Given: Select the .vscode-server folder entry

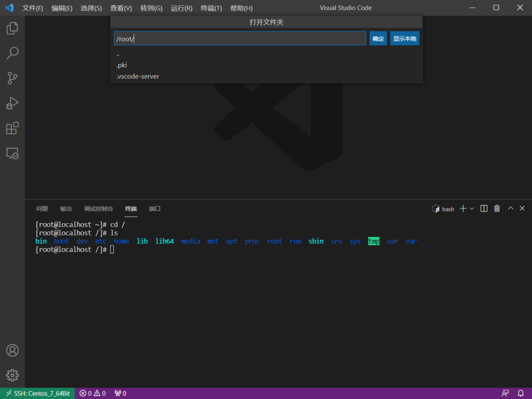Looking at the screenshot, I should [137, 76].
